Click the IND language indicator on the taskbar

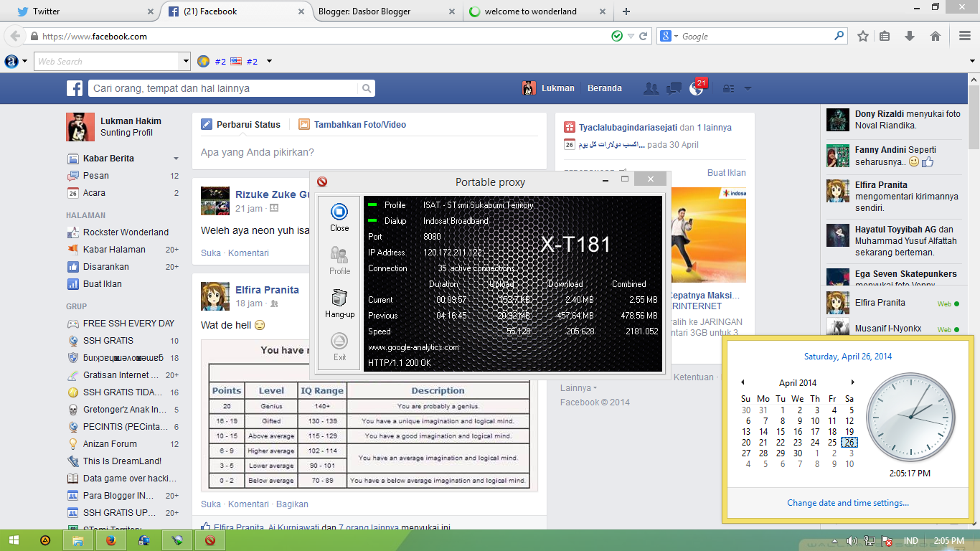(x=910, y=540)
